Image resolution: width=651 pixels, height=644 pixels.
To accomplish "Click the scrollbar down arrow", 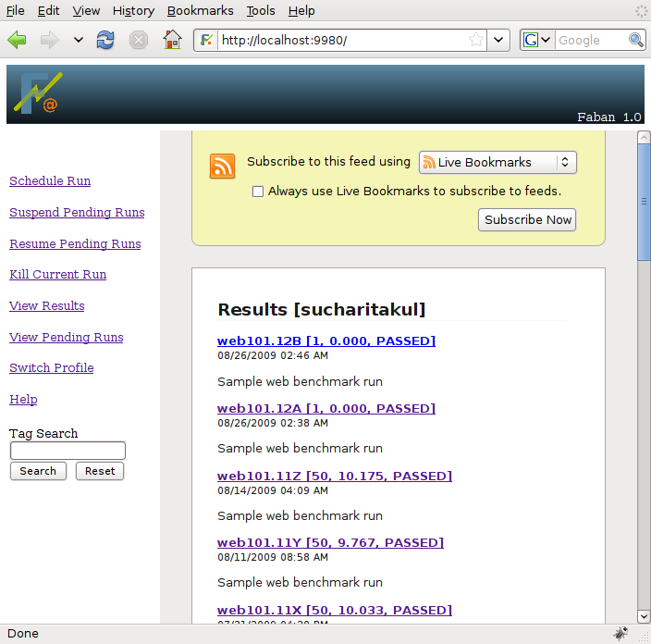I will pyautogui.click(x=644, y=616).
